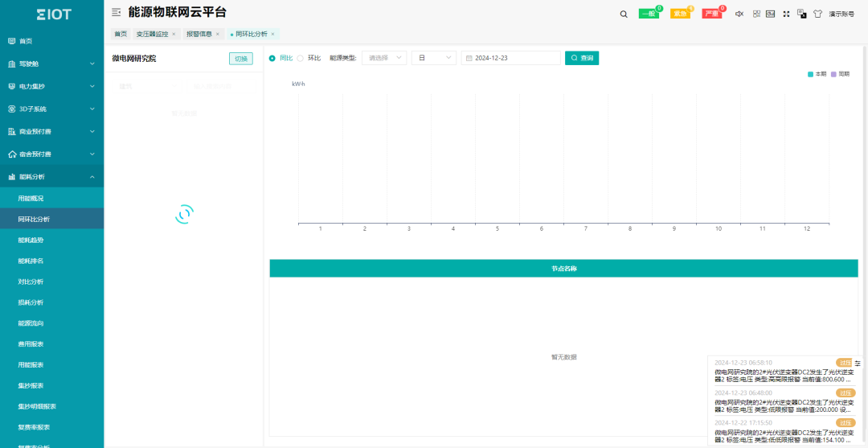This screenshot has height=448, width=868.
Task: Click the search magnifier icon in header
Action: pyautogui.click(x=624, y=14)
